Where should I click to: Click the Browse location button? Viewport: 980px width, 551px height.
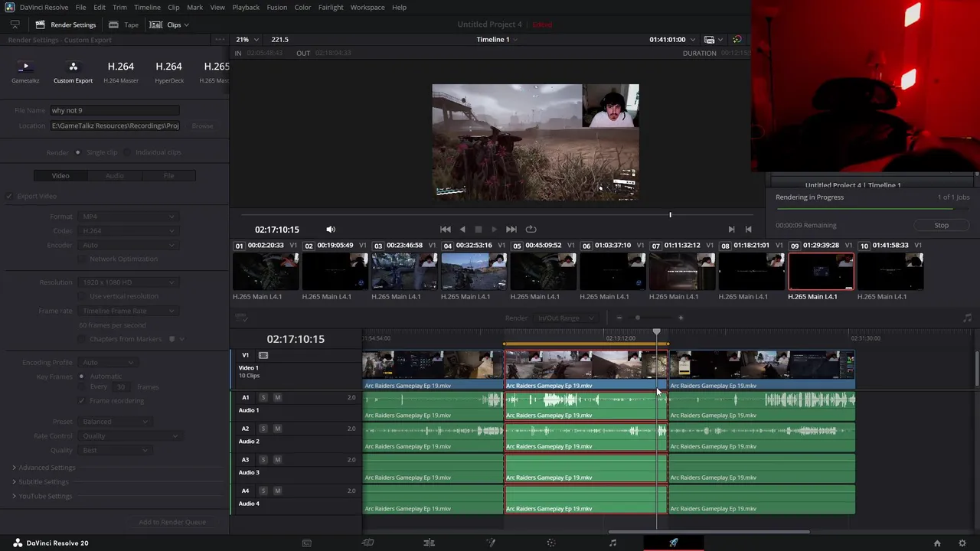pyautogui.click(x=202, y=126)
